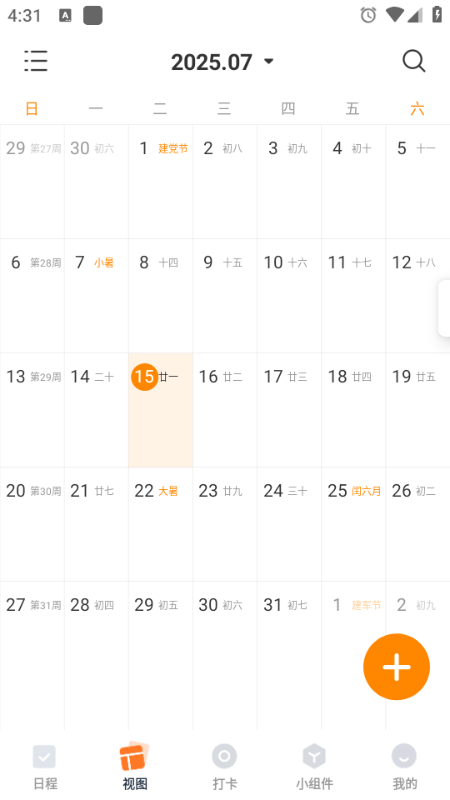Expand the 2025.07 month dropdown
The image size is (450, 800).
[222, 62]
